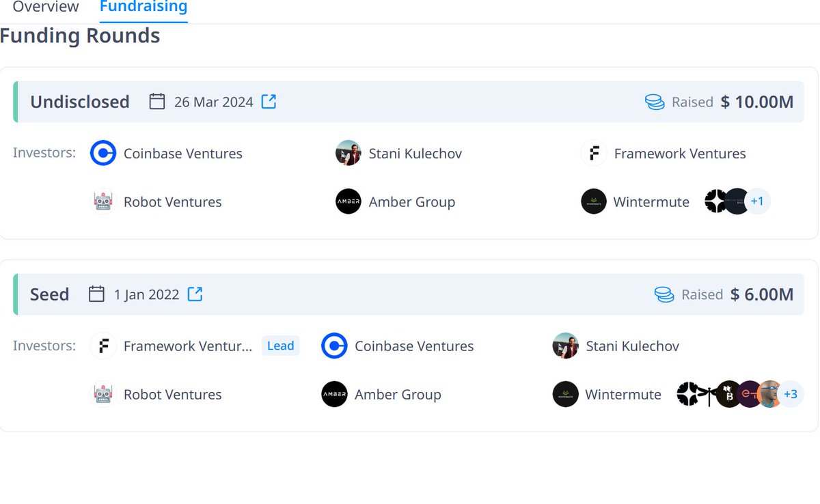Click Framework Ventures logo in Seed round
Screen dimensions: 820x504
pos(103,346)
